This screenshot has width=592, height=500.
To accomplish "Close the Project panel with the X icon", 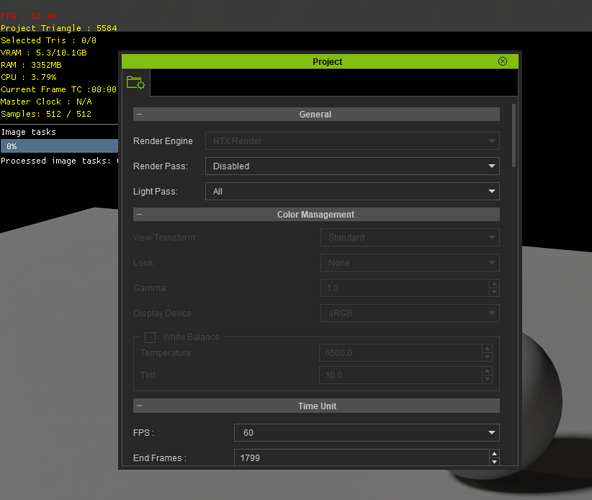I will click(x=503, y=62).
